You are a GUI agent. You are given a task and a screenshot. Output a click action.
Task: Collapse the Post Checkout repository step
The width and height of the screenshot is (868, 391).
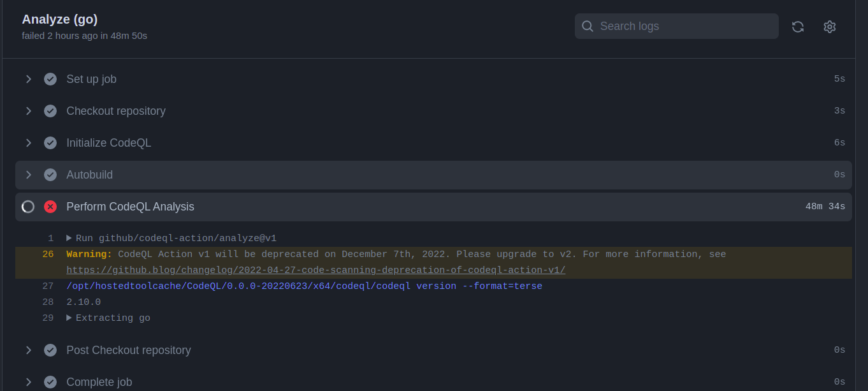coord(28,350)
